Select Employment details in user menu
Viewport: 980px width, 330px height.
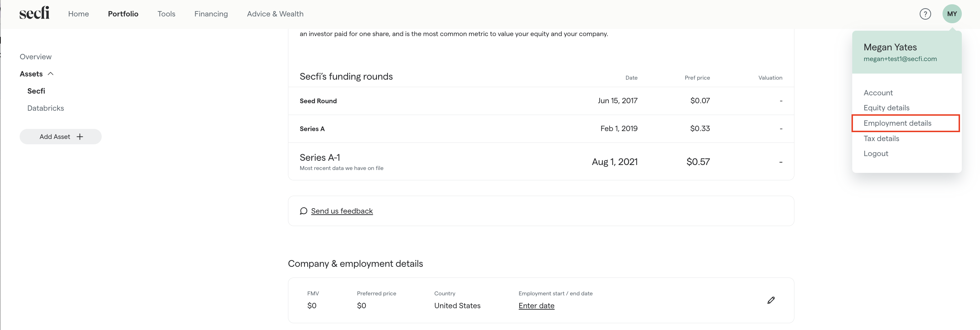[x=897, y=123]
